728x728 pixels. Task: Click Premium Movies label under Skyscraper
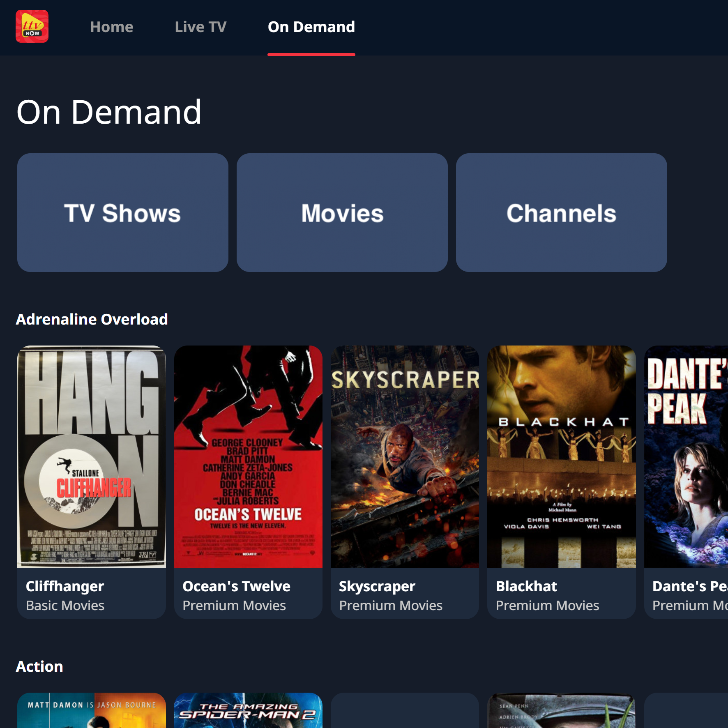tap(391, 606)
